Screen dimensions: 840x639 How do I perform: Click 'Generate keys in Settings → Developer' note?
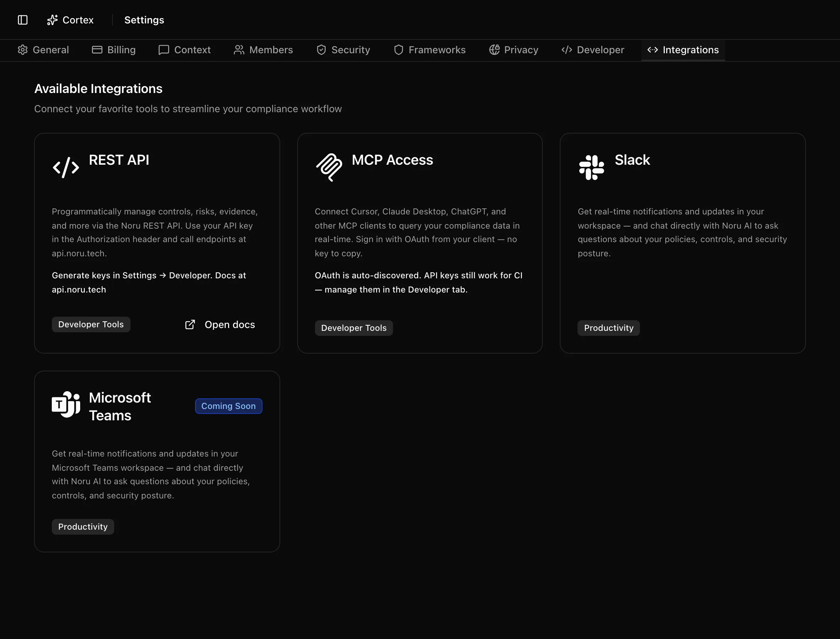[x=149, y=282]
